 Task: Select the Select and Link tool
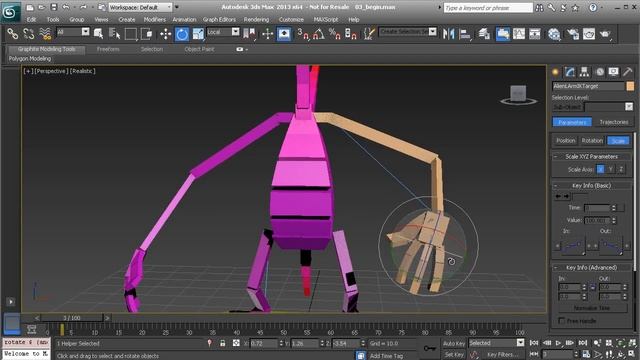tap(13, 33)
